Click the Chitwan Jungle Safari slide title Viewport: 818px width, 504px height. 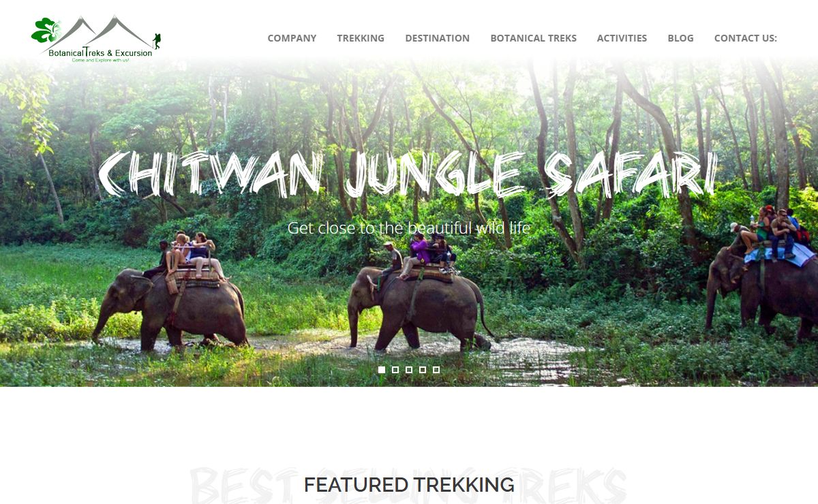(408, 174)
